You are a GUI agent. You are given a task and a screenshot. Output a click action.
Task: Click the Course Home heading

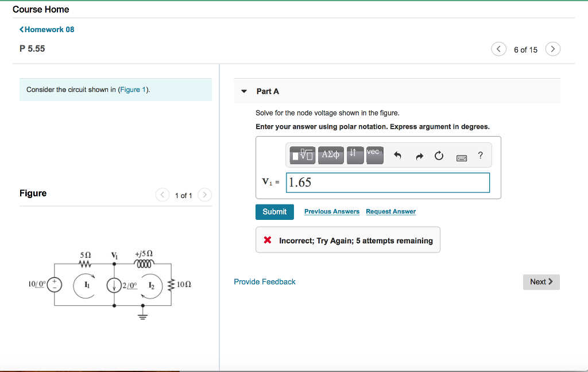[41, 9]
